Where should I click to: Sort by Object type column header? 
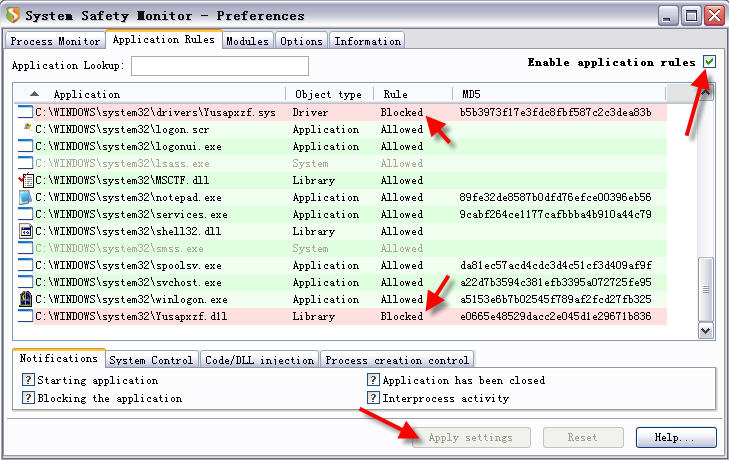(x=329, y=94)
